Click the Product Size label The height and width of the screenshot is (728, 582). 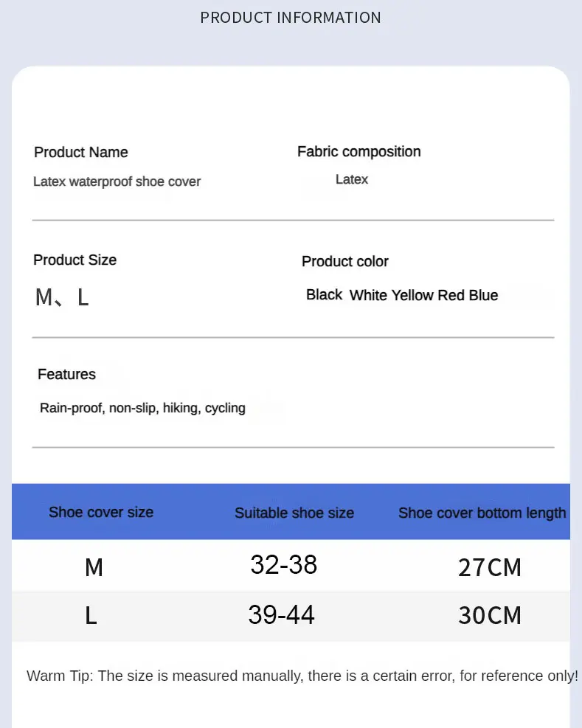75,260
